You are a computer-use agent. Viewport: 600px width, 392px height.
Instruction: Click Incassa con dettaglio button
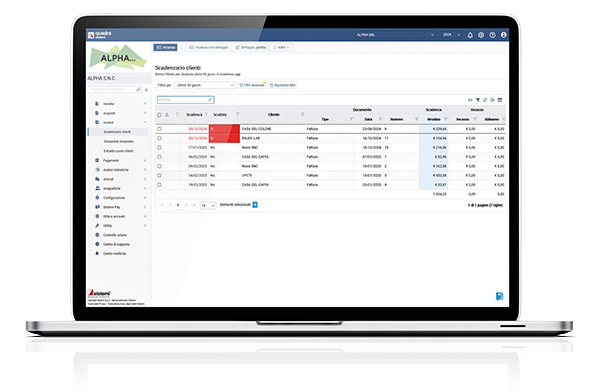209,47
